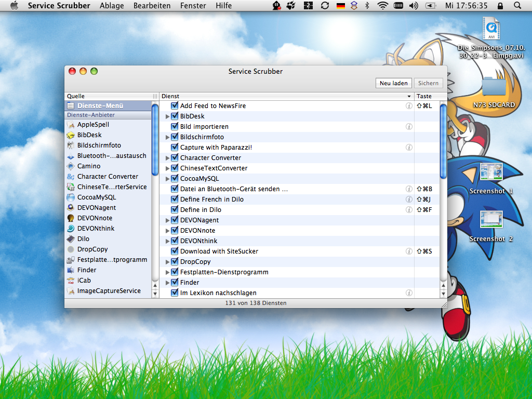The height and width of the screenshot is (399, 532).
Task: Click the Character Converter sidebar icon
Action: (71, 177)
